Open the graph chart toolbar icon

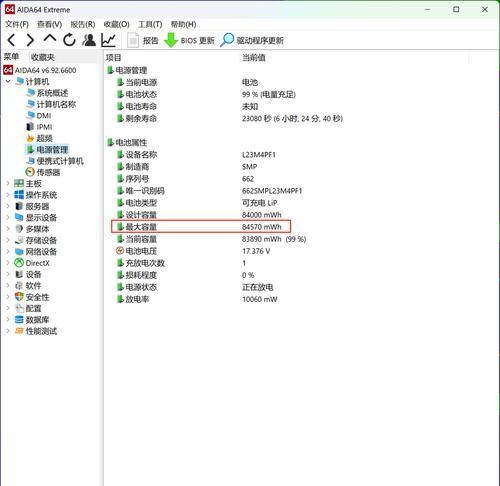pyautogui.click(x=109, y=40)
